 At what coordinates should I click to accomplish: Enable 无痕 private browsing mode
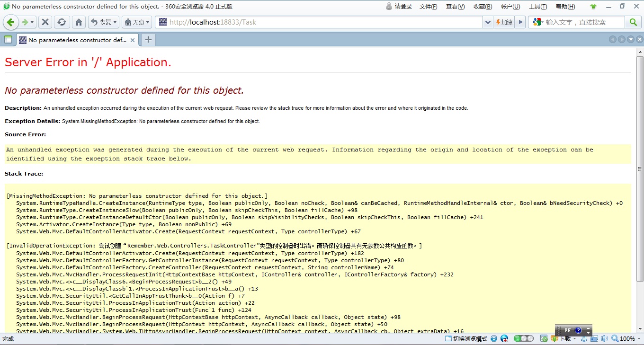point(136,22)
